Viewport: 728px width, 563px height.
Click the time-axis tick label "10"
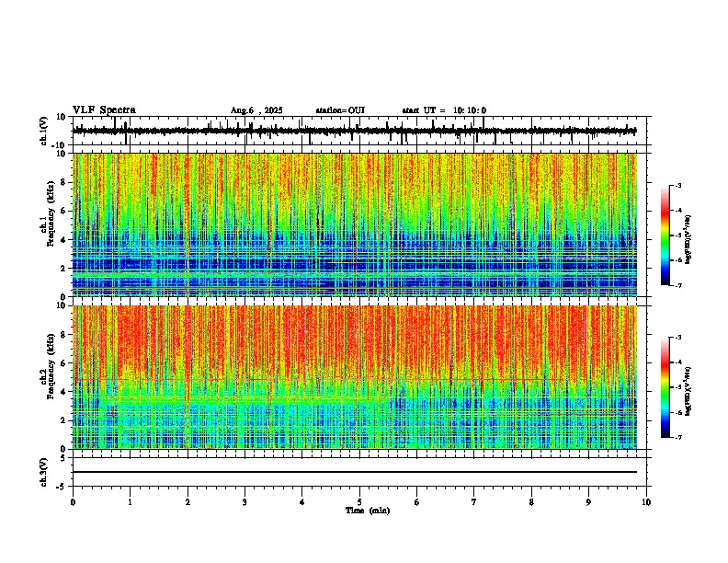[x=646, y=502]
